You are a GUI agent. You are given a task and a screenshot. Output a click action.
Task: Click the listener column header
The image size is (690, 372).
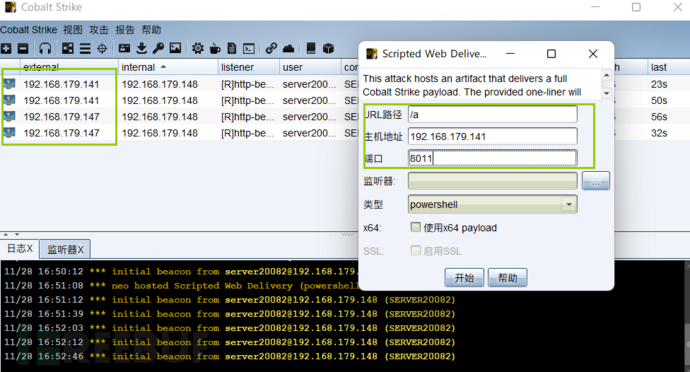tap(249, 67)
